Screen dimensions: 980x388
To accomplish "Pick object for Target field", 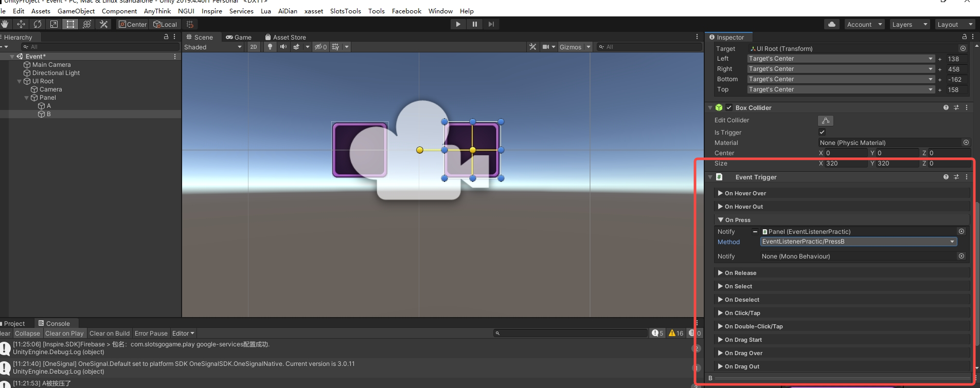I will (x=963, y=48).
